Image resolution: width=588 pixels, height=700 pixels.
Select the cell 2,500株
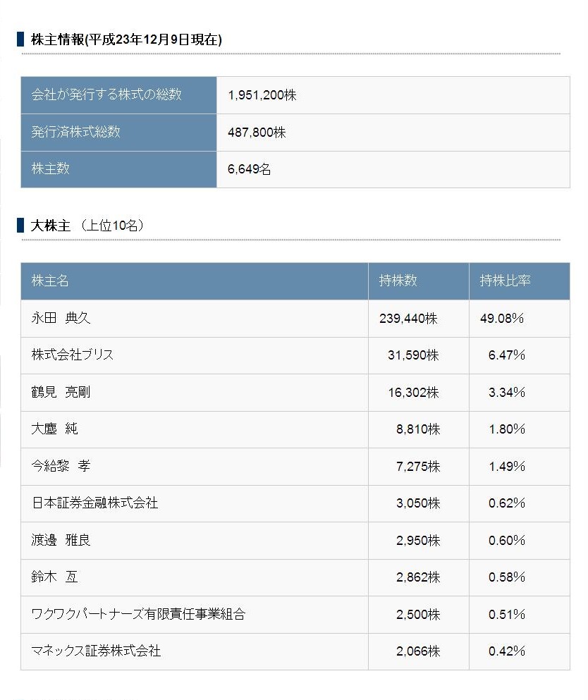coord(418,615)
